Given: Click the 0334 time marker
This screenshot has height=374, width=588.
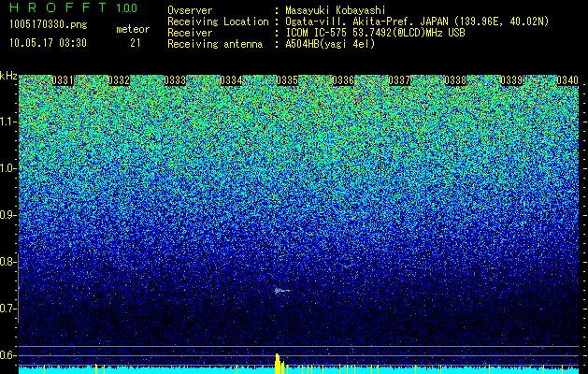Looking at the screenshot, I should [231, 80].
